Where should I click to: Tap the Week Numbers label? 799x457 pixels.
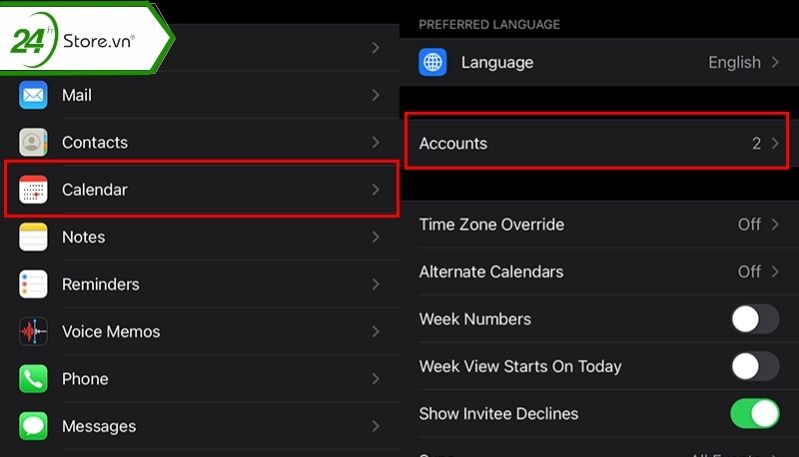pos(475,319)
